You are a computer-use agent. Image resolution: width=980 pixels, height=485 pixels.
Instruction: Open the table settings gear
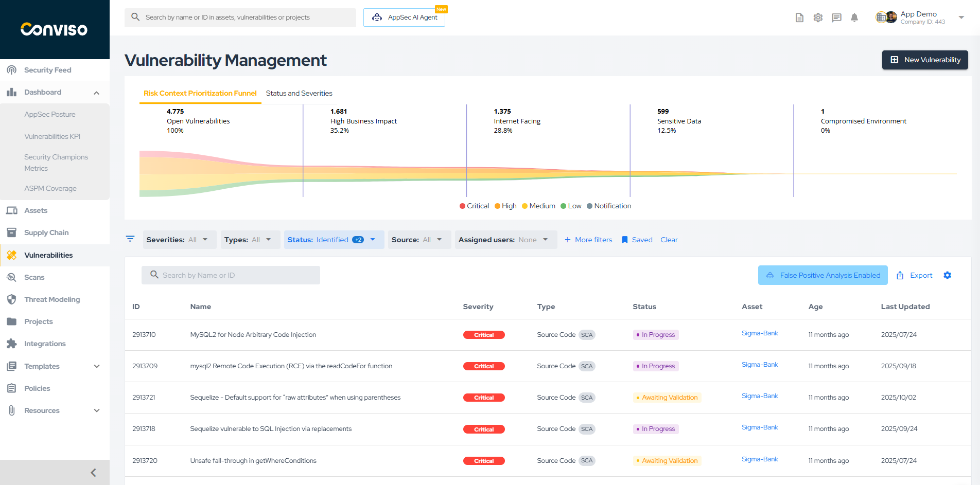click(x=948, y=275)
